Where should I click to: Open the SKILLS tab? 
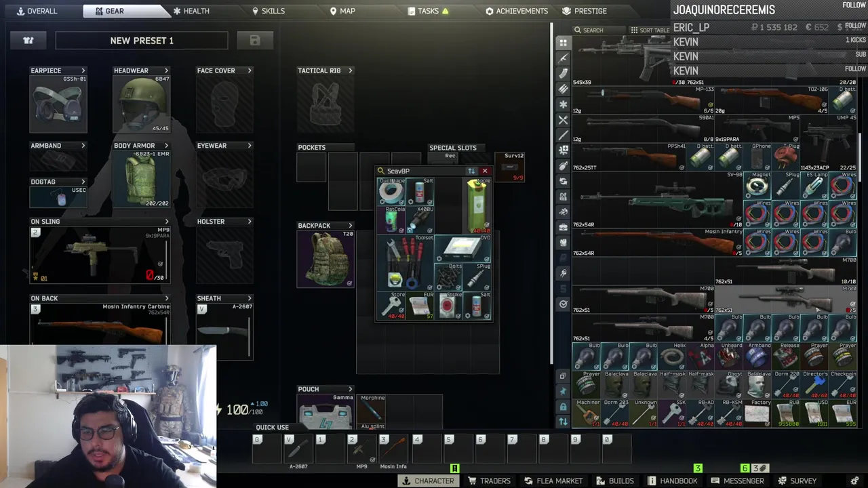tap(269, 11)
